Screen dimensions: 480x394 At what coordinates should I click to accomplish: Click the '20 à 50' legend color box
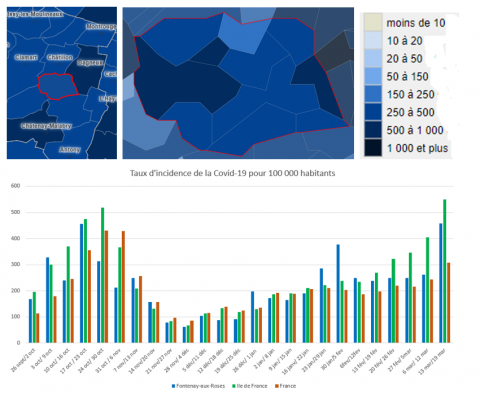373,58
